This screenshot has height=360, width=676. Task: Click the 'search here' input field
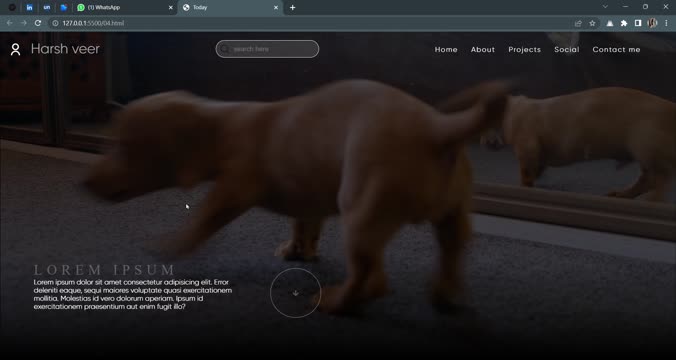click(x=267, y=49)
